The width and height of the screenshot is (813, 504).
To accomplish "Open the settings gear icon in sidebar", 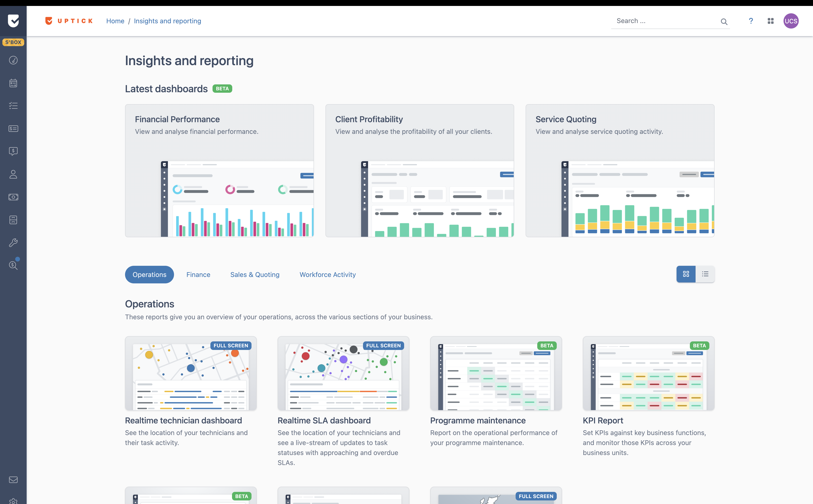I will point(13,501).
